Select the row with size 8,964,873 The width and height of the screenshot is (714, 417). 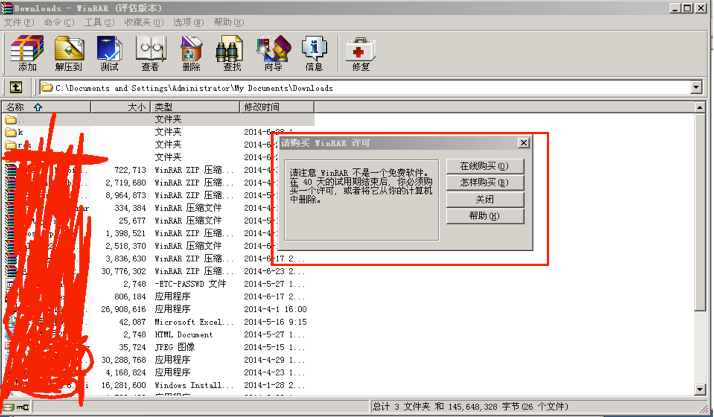[x=157, y=196]
